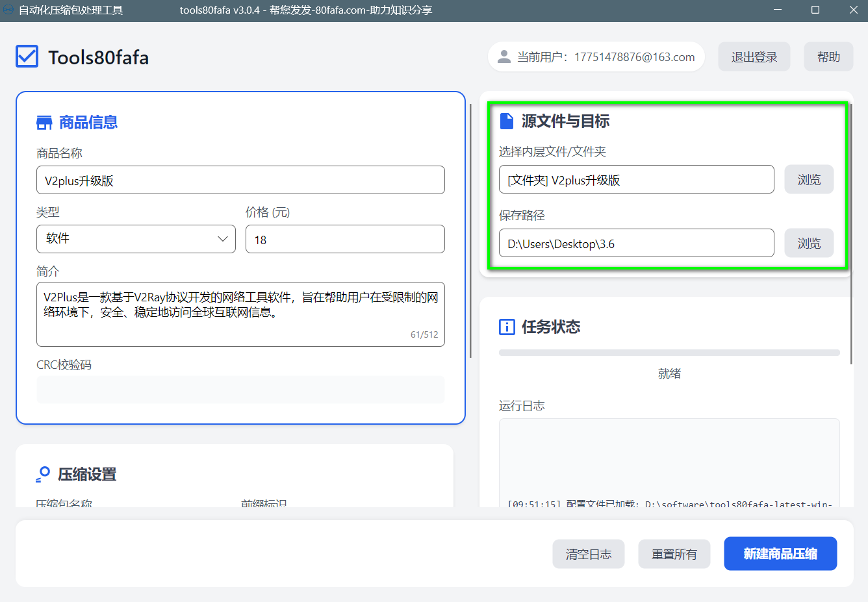868x602 pixels.
Task: Click the current user avatar icon
Action: 504,57
